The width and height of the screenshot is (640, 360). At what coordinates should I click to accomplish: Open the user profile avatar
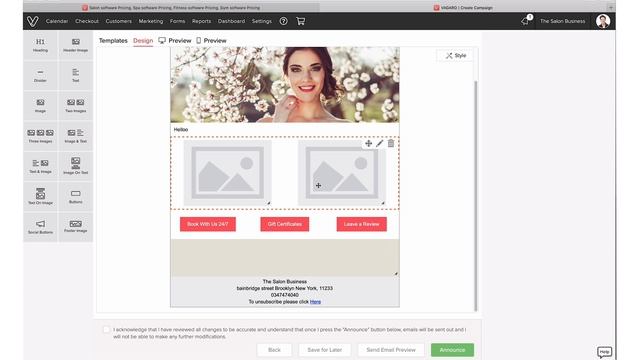click(603, 21)
